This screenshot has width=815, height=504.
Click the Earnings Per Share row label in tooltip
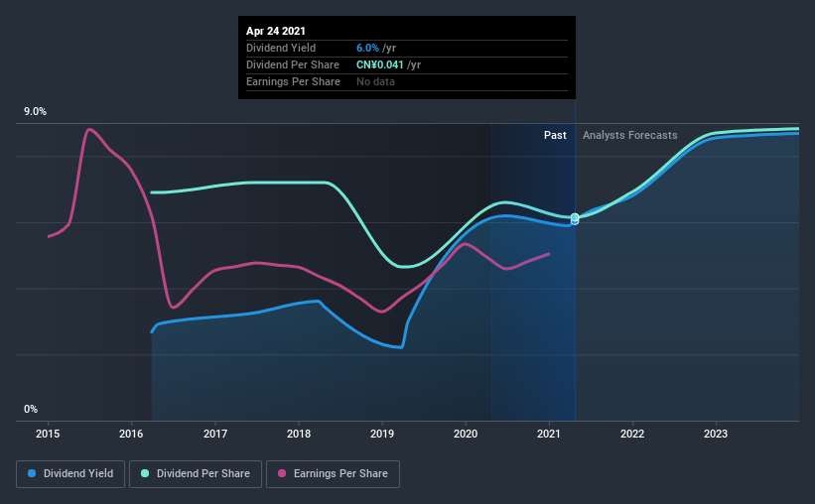coord(293,81)
